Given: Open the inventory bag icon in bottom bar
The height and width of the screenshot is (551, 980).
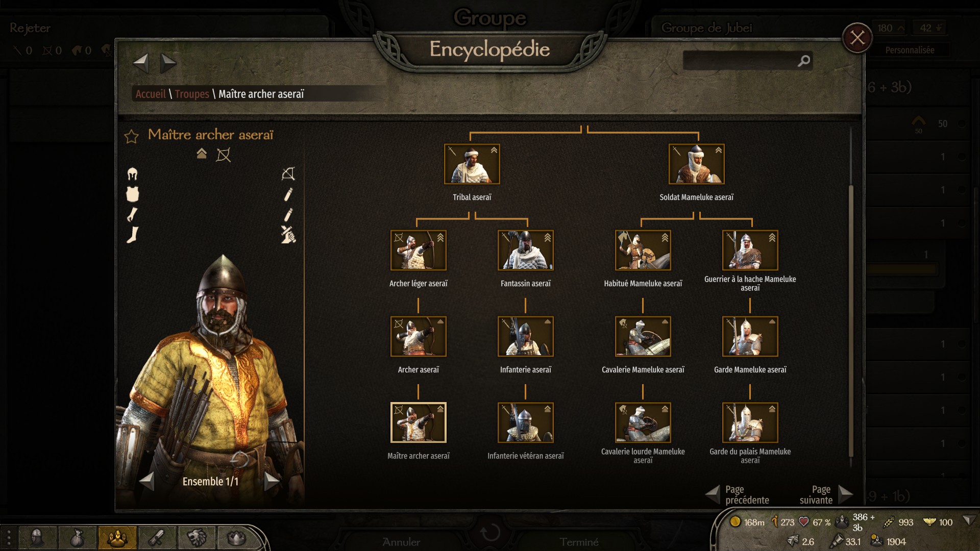Looking at the screenshot, I should tap(77, 537).
